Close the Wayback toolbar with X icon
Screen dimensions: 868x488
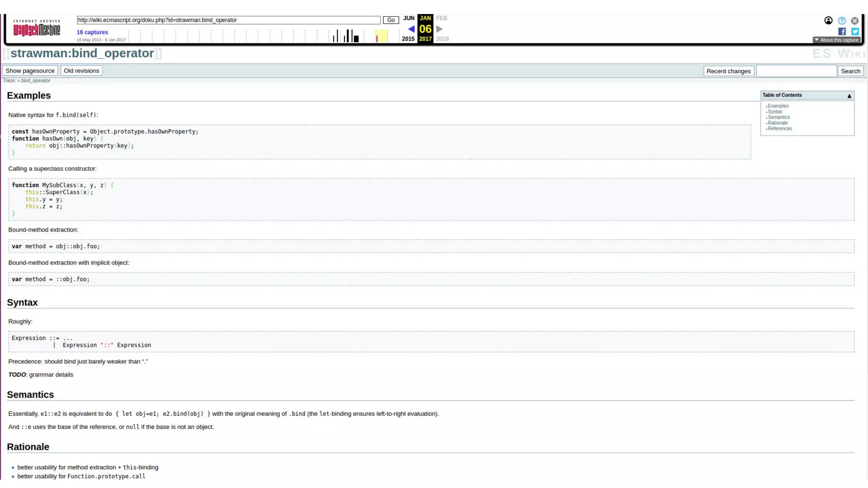click(x=854, y=20)
